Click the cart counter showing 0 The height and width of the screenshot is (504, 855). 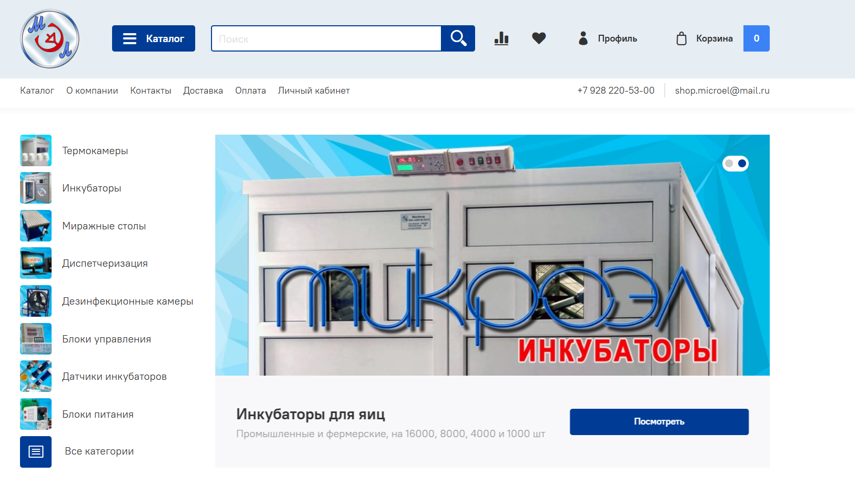[x=757, y=38]
